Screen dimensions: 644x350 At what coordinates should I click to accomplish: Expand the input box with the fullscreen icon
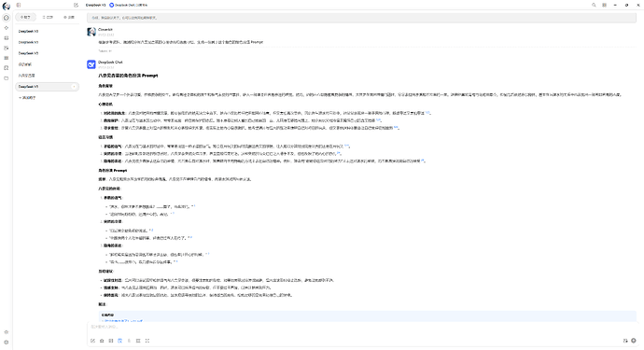[147, 341]
